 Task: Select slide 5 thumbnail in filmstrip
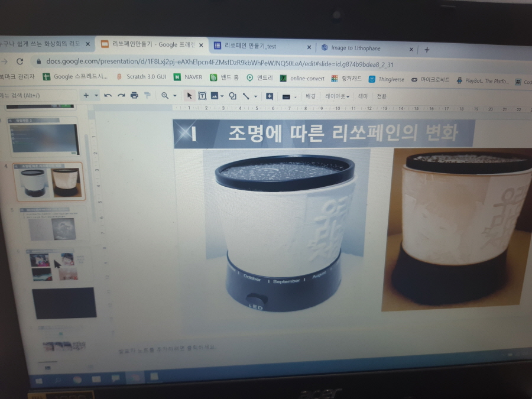tap(51, 224)
